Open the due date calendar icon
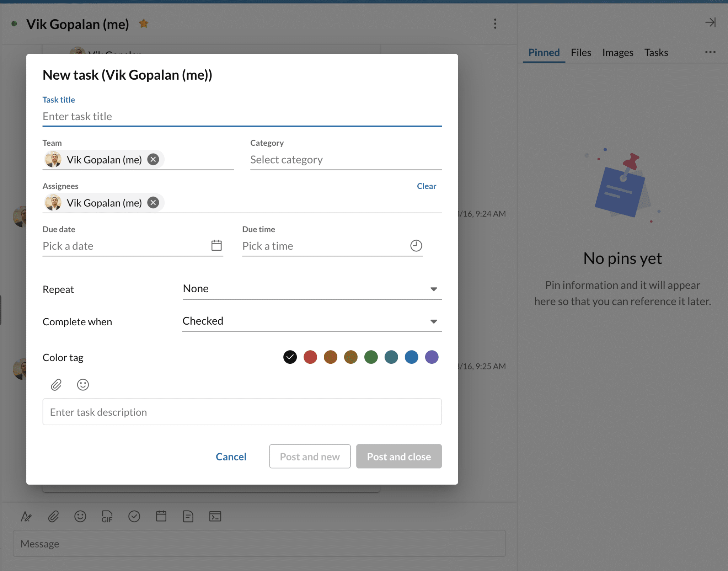The height and width of the screenshot is (571, 728). [x=216, y=245]
